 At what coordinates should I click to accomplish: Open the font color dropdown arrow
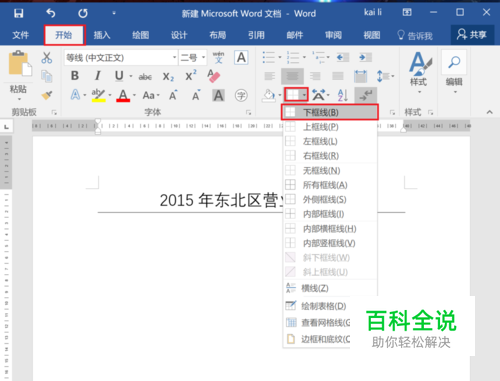click(134, 95)
